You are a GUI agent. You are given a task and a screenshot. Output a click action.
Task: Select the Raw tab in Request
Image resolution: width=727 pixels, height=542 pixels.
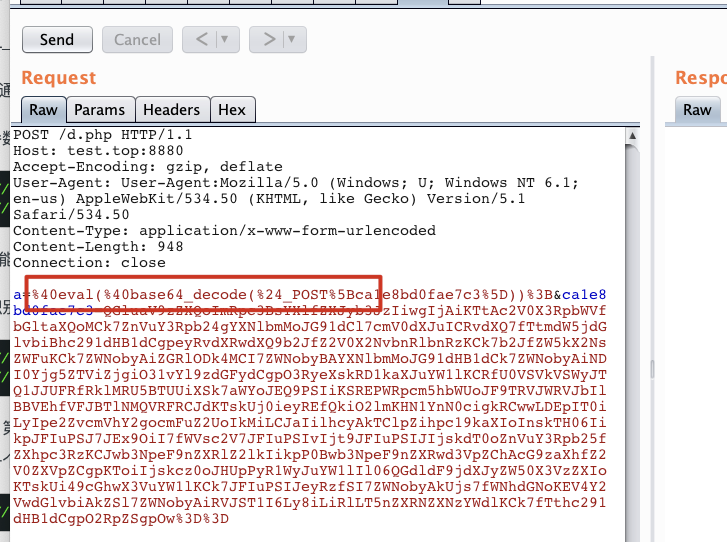pyautogui.click(x=43, y=110)
